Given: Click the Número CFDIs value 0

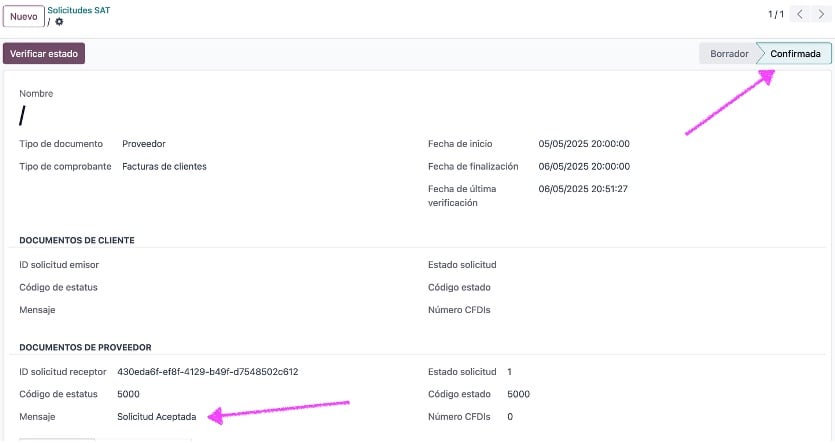Looking at the screenshot, I should [510, 416].
